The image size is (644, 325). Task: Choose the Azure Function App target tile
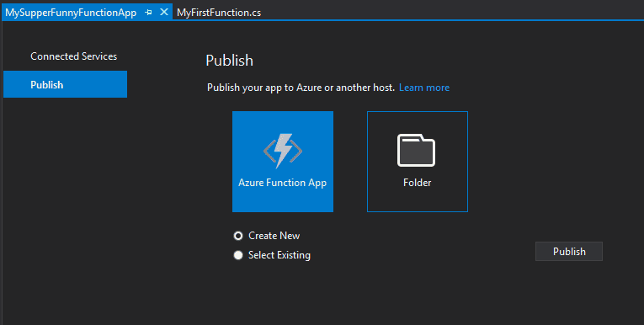(283, 162)
